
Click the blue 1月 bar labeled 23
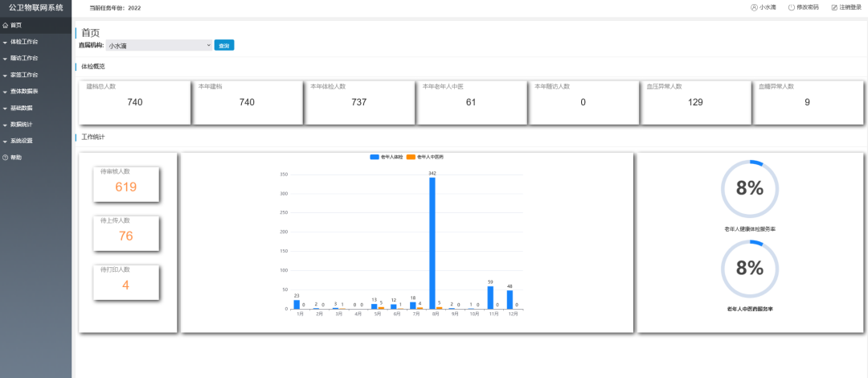(x=297, y=305)
